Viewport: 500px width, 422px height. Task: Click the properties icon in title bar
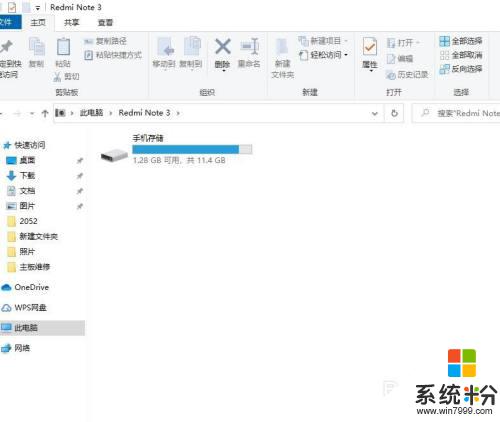click(x=12, y=7)
